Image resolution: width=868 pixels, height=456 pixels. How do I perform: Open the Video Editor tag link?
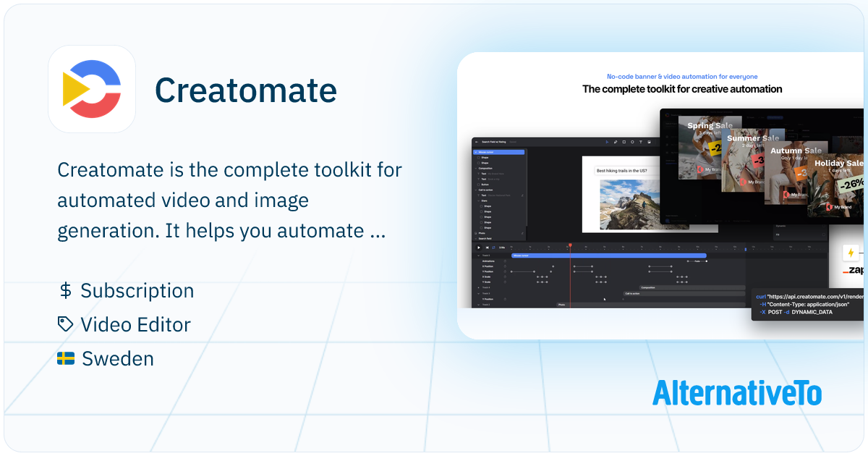(x=136, y=324)
